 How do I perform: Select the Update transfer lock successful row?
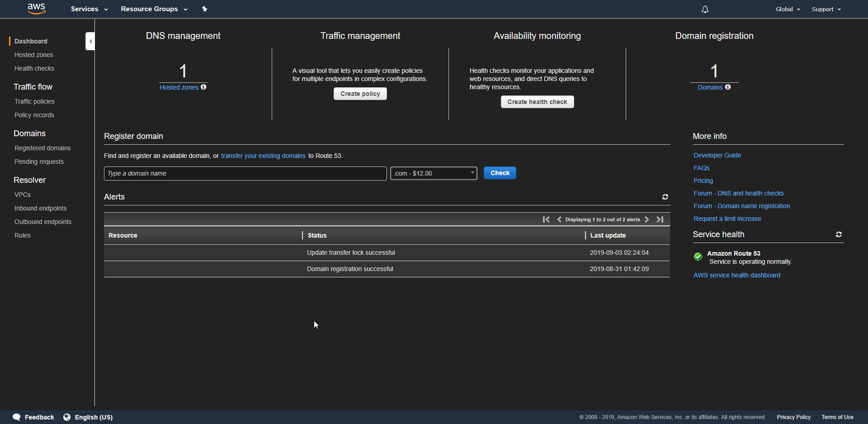point(387,252)
